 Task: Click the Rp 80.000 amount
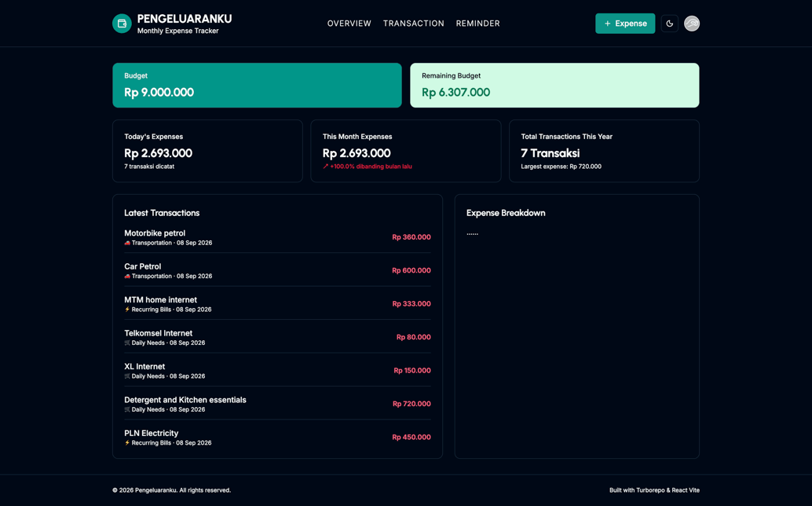tap(413, 337)
